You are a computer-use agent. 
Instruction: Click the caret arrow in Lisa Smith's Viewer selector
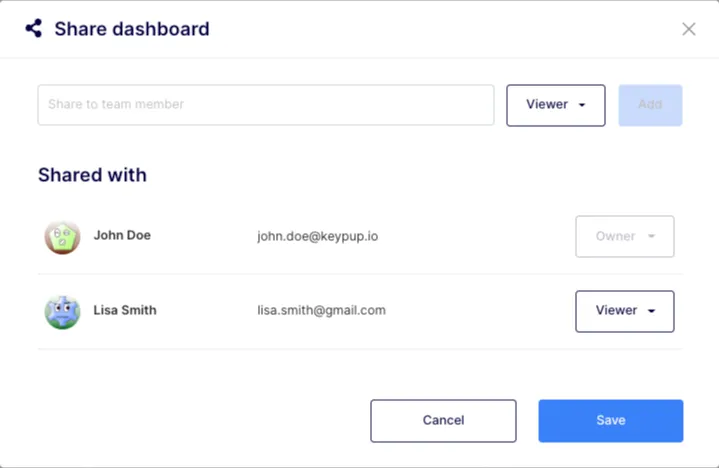652,311
